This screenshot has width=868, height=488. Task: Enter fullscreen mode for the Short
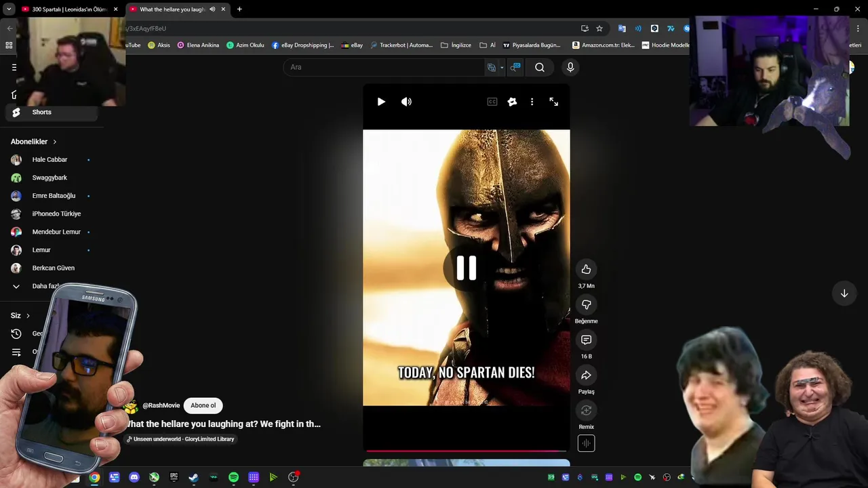554,102
